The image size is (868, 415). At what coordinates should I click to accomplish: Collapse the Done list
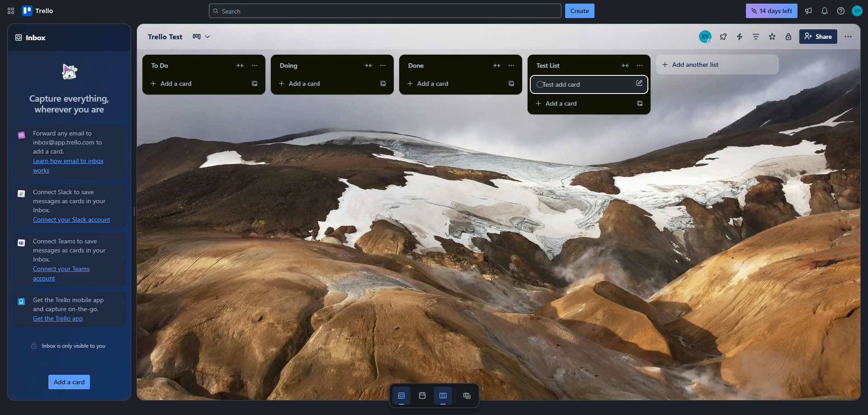tap(497, 65)
